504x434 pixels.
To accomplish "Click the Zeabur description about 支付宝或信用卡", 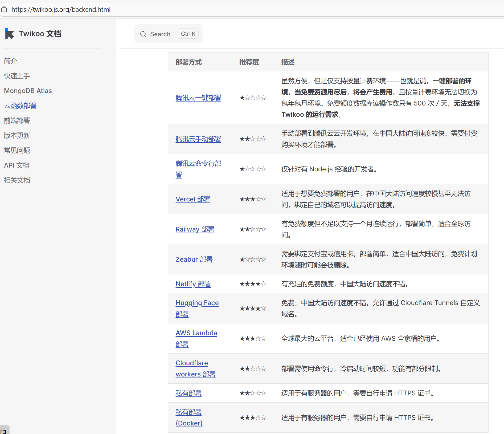I will (x=379, y=259).
